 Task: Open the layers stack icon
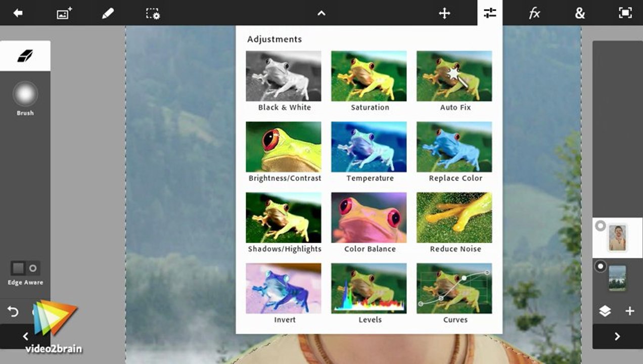coord(605,311)
